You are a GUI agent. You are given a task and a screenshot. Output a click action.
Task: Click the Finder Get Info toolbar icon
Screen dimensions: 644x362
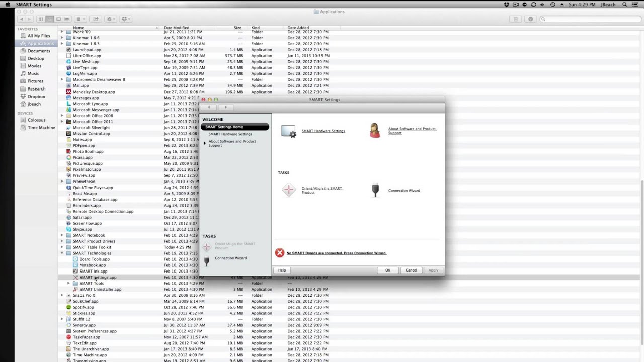pyautogui.click(x=530, y=19)
